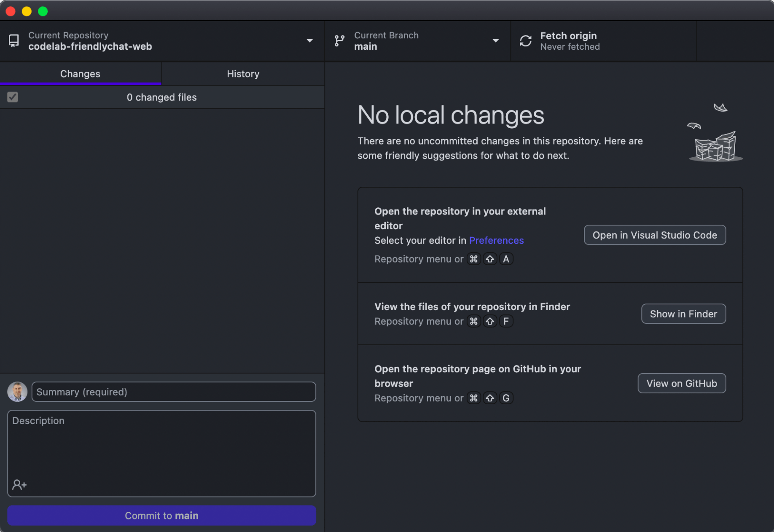Toggle the changed files select-all checkbox
The width and height of the screenshot is (774, 532).
point(13,97)
